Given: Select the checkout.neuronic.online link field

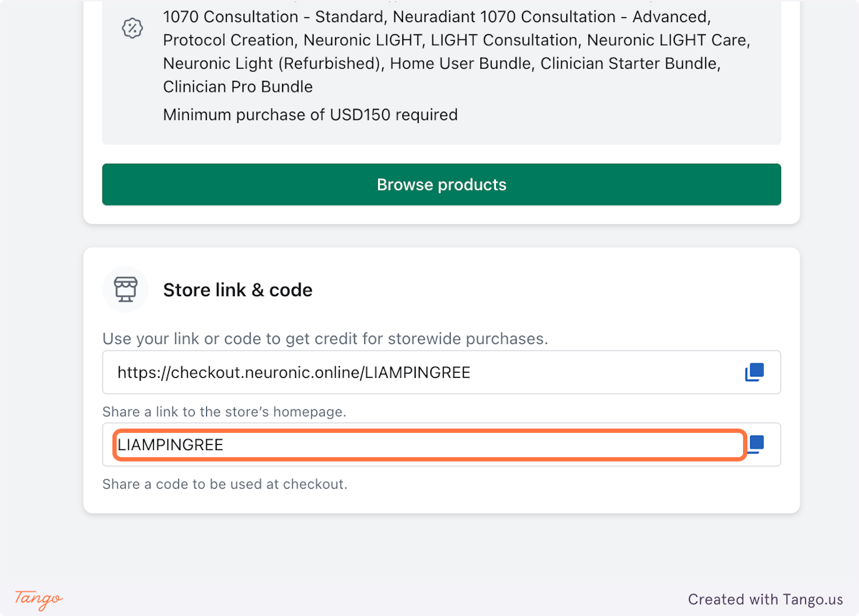Looking at the screenshot, I should point(441,372).
